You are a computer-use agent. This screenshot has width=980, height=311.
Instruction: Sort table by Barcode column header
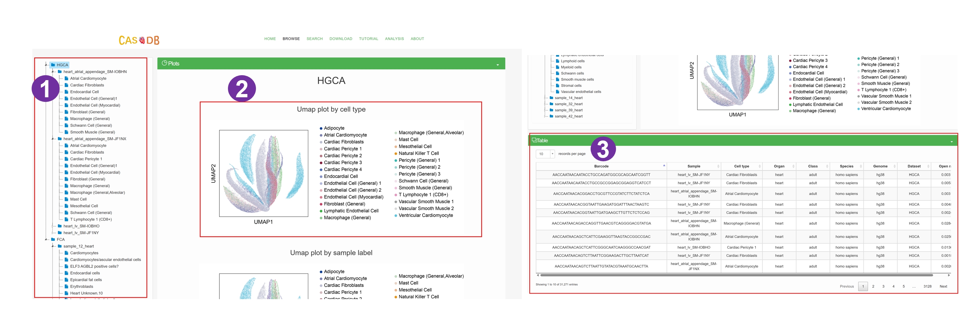click(601, 166)
